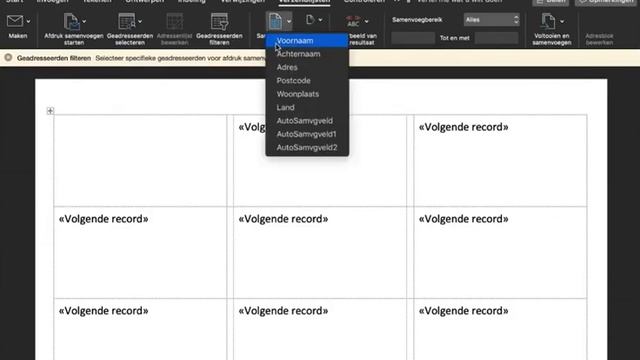Choose Postcode in the dropdown menu
The height and width of the screenshot is (360, 640).
[307, 81]
